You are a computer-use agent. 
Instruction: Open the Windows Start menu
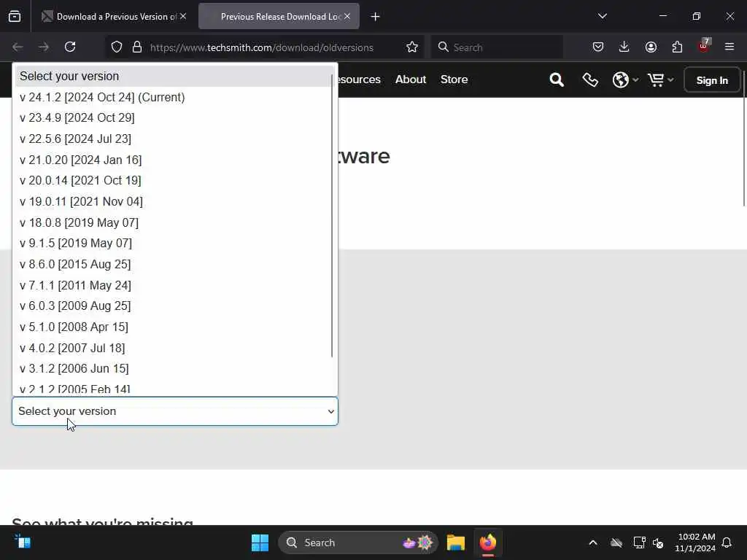point(260,542)
